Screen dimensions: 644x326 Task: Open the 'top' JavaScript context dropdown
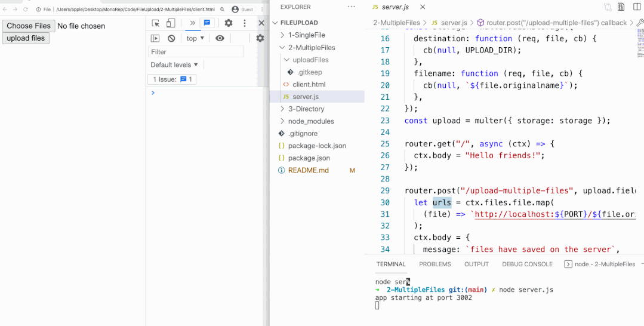point(196,38)
